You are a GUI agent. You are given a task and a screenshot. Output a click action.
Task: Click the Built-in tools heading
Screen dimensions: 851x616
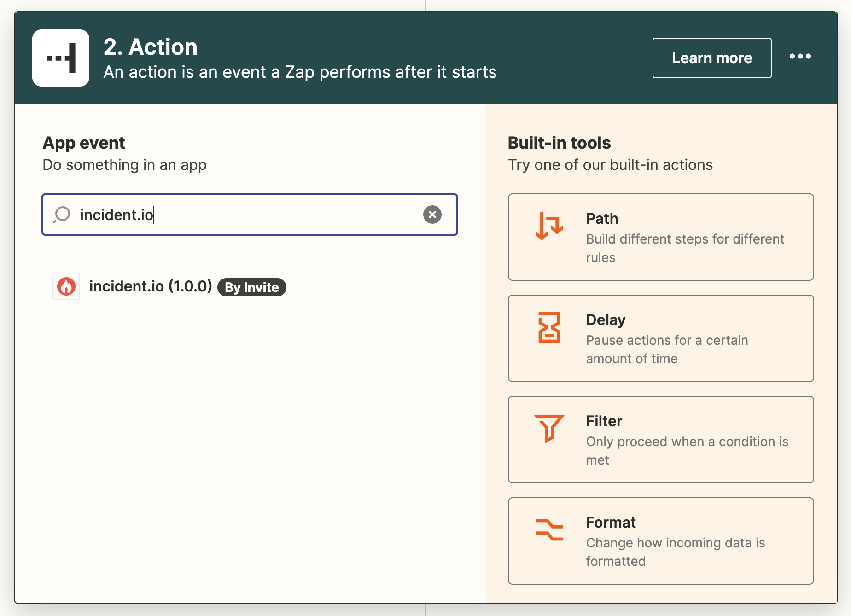[559, 143]
